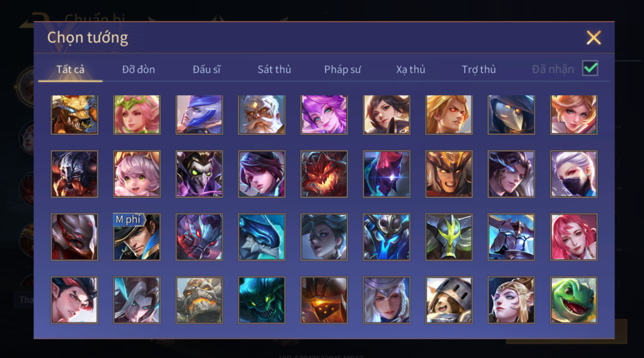644x358 pixels.
Task: Filter heroes by 'Xạ thủ' tab
Action: pos(410,70)
